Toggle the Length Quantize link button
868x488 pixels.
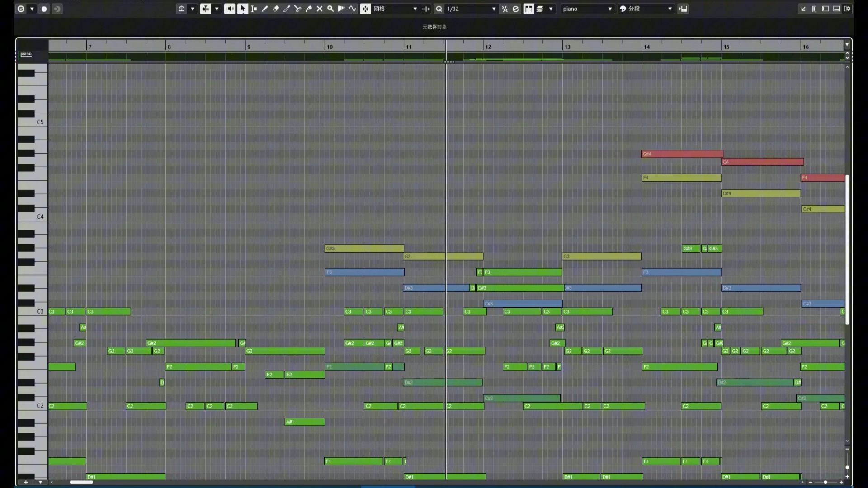coord(528,9)
